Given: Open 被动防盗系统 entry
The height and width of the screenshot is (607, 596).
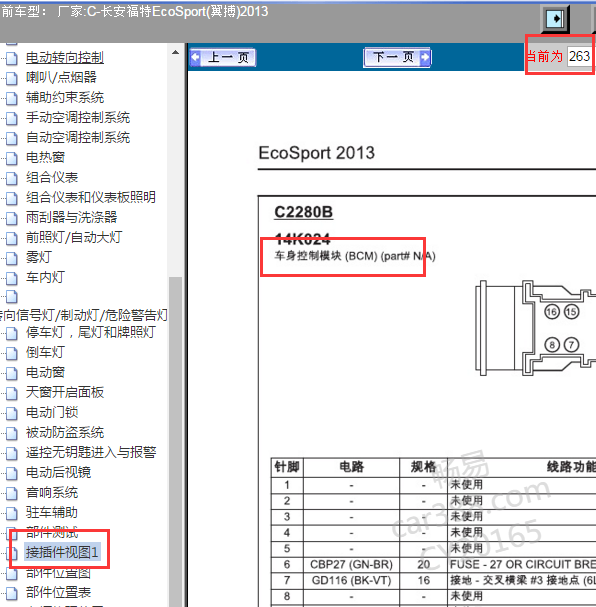Looking at the screenshot, I should (65, 432).
